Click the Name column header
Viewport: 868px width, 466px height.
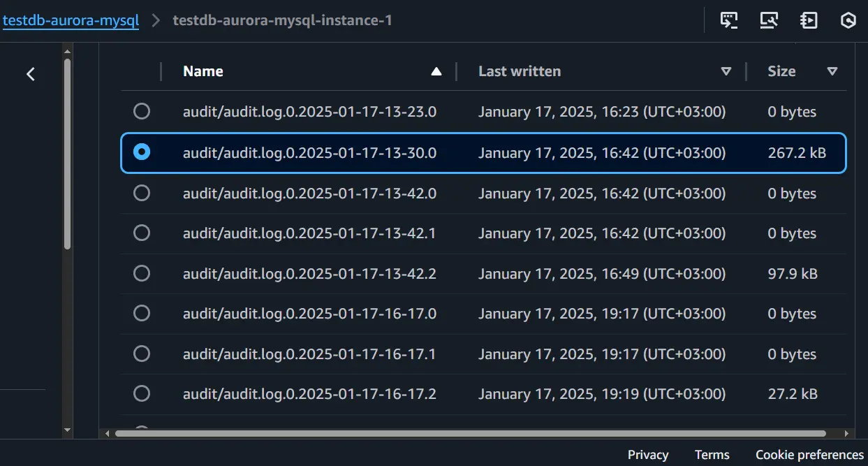[203, 71]
